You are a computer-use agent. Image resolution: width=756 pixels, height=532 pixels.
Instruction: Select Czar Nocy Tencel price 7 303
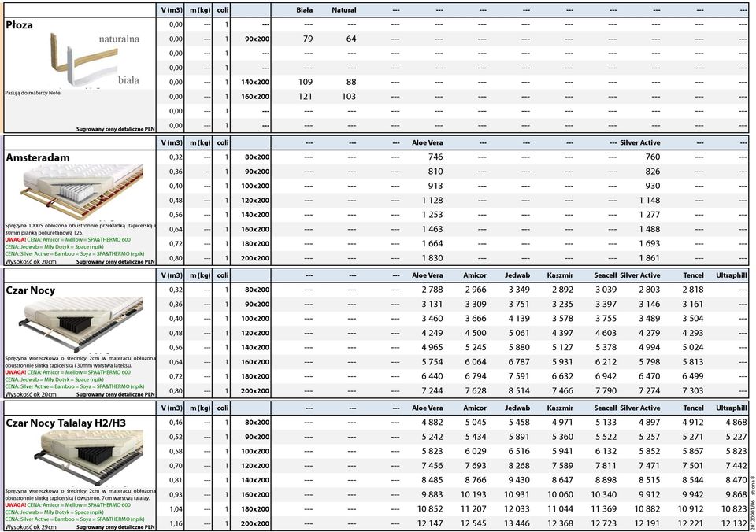[693, 391]
